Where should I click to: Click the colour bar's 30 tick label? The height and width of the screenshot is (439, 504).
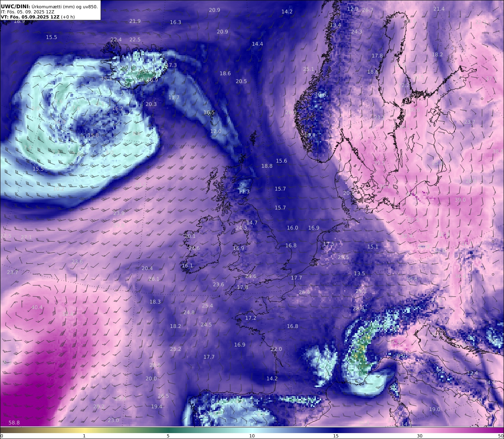pos(420,436)
